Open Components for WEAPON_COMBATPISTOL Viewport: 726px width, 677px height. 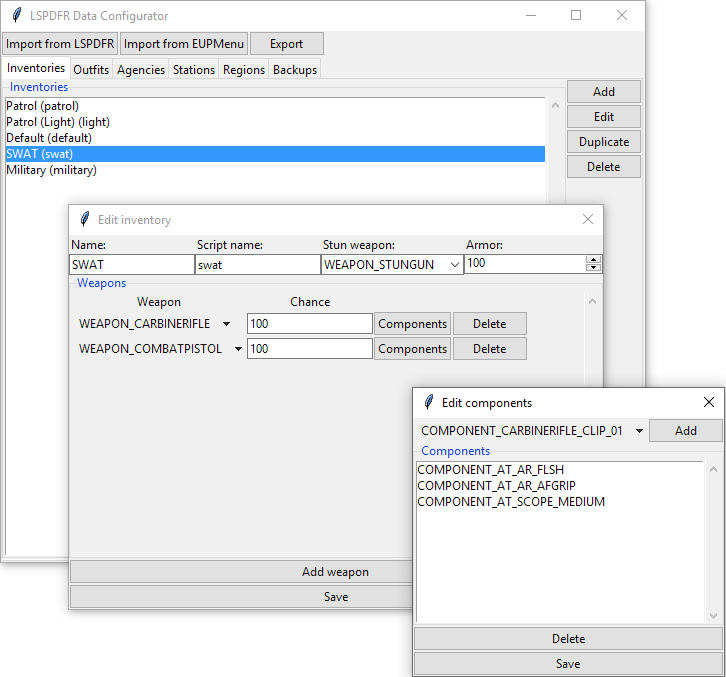point(412,349)
